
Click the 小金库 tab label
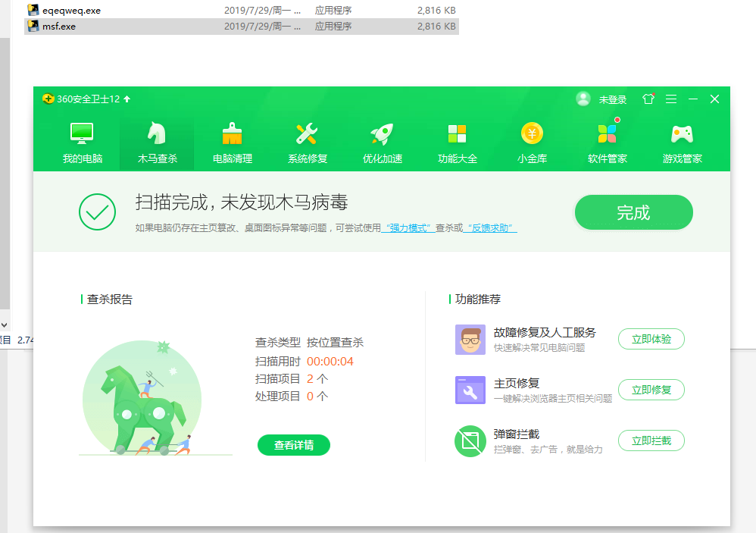point(533,158)
